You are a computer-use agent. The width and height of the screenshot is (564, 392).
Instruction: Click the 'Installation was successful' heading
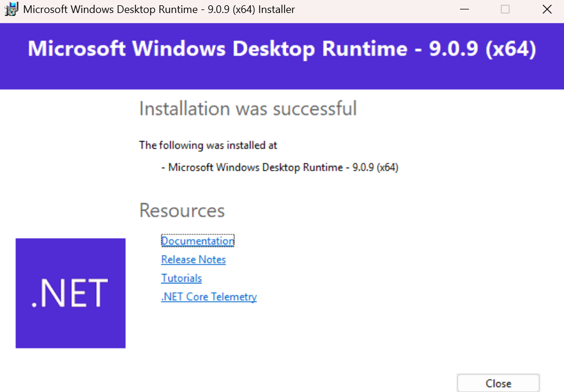[x=248, y=109]
